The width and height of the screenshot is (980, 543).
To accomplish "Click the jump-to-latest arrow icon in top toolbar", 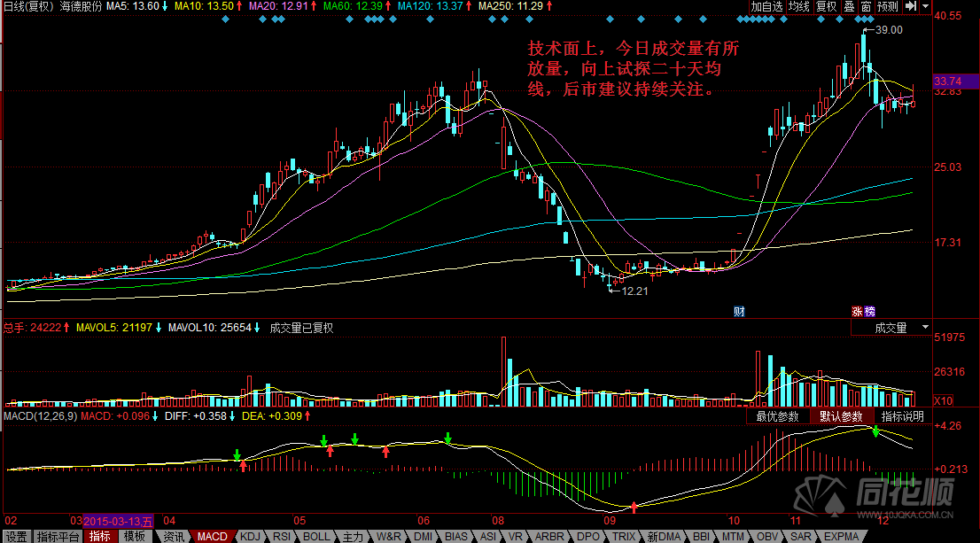I will [x=912, y=6].
